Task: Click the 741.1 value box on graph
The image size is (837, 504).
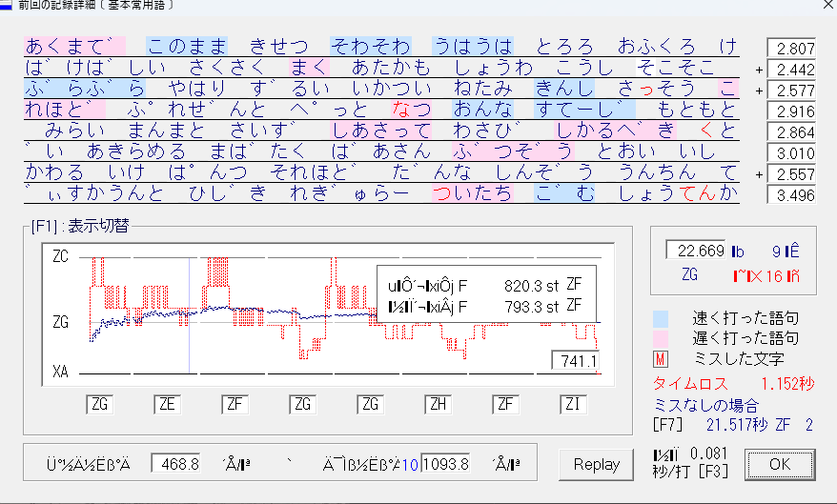Action: pos(576,361)
